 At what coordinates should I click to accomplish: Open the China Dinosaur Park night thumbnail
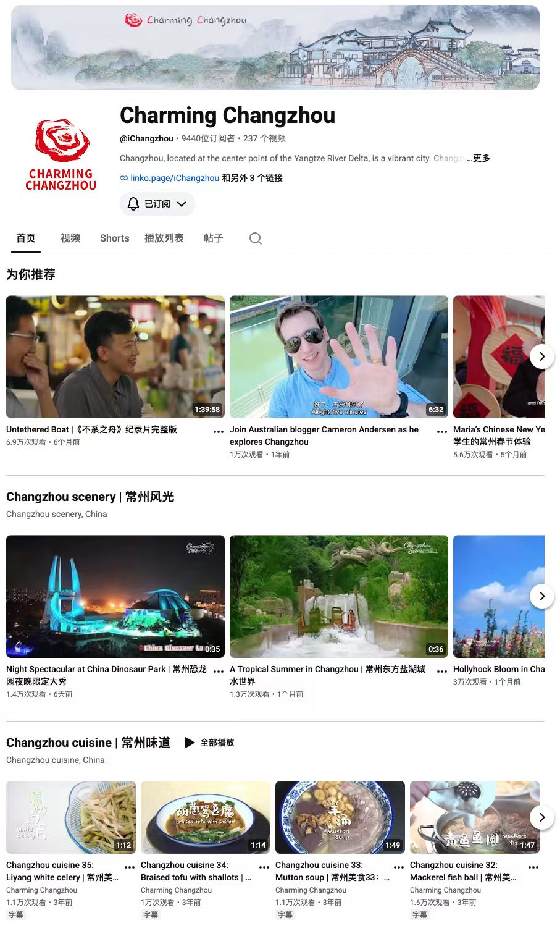pyautogui.click(x=115, y=596)
